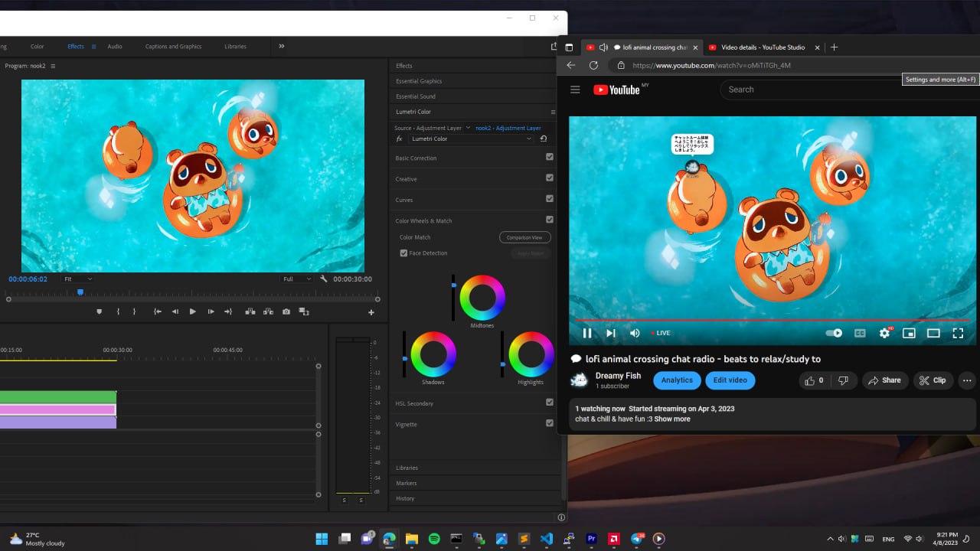Viewport: 980px width, 551px height.
Task: Enter YouTube fullscreen mode
Action: click(x=958, y=333)
